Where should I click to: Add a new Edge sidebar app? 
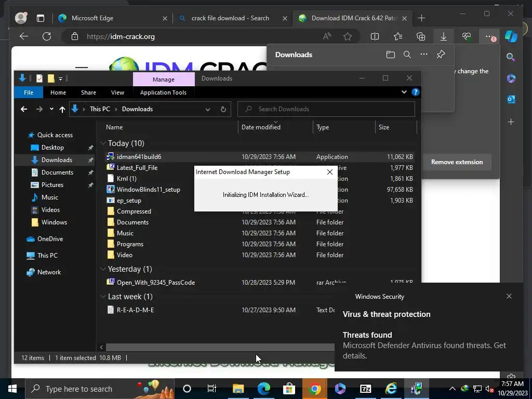[x=511, y=122]
